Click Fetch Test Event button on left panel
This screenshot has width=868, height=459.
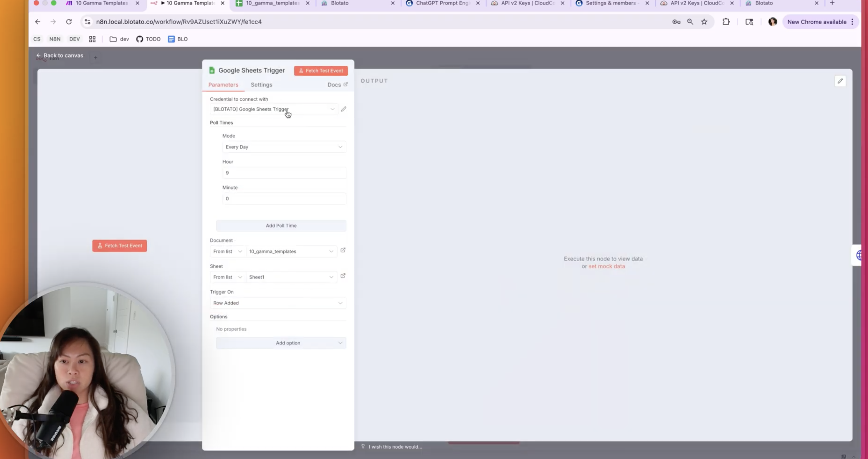(120, 246)
